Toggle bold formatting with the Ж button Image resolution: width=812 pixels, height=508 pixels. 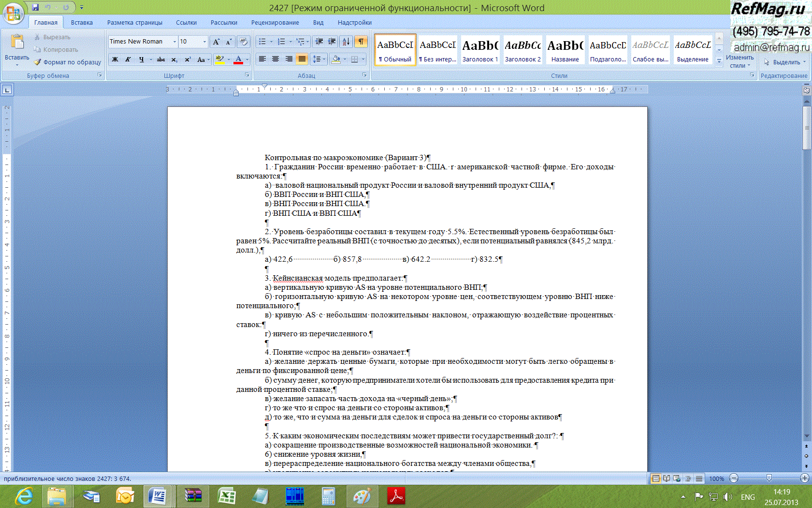point(115,60)
